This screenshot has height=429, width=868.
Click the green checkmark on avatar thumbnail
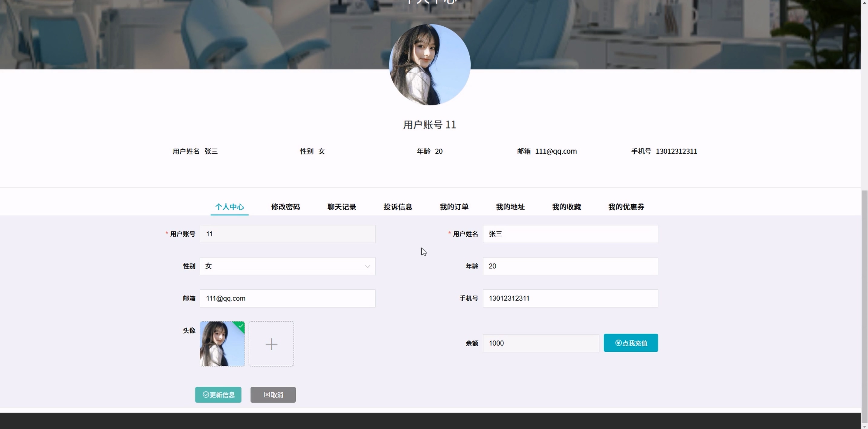coord(241,326)
